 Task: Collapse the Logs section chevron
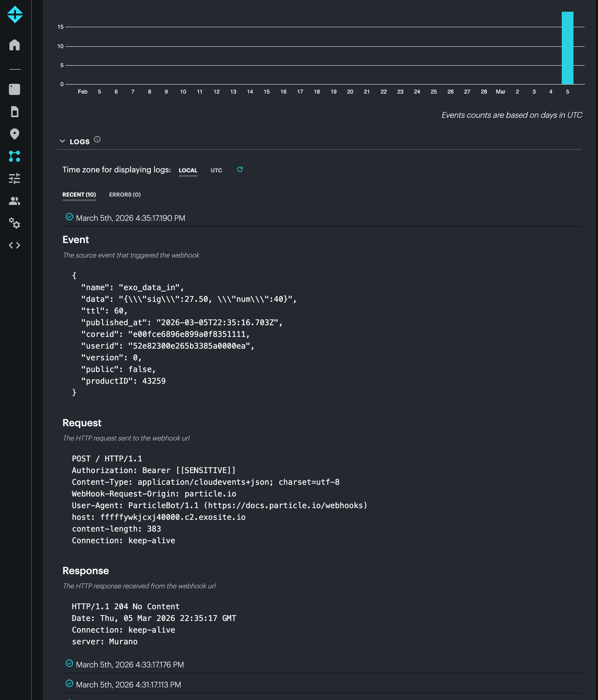point(62,141)
